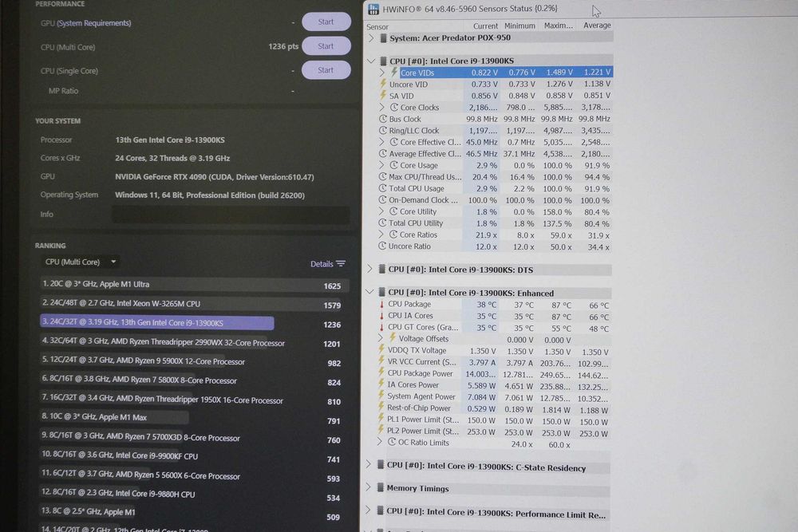
Task: Click the Maximum column header
Action: coord(558,26)
